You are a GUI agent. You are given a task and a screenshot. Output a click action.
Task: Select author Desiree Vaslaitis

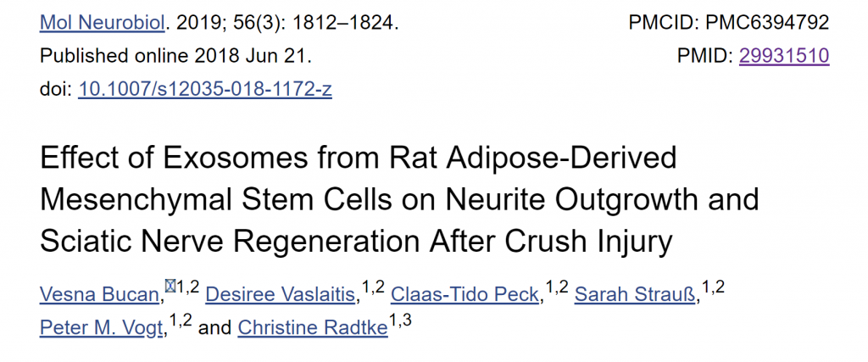pos(280,295)
